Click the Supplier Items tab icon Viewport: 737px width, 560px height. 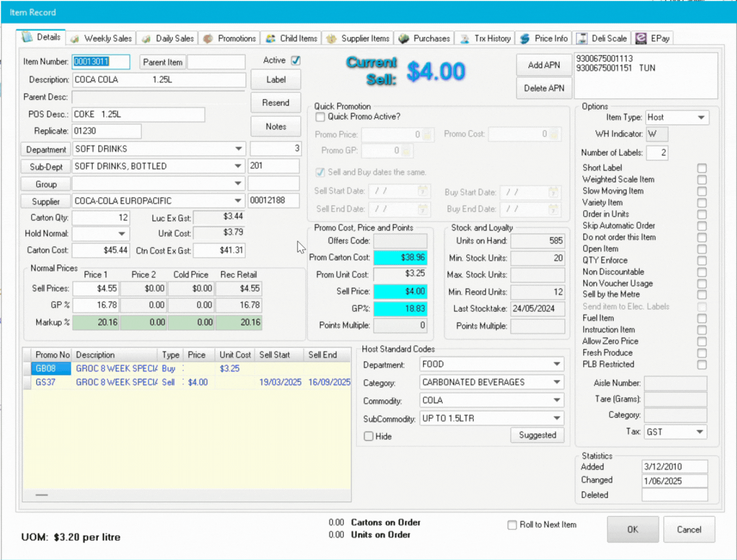(x=331, y=38)
